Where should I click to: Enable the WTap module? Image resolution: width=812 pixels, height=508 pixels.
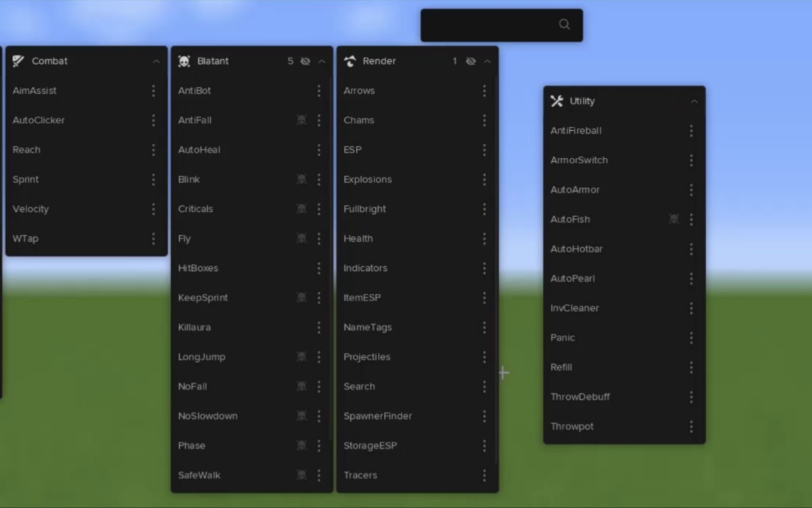click(87, 238)
